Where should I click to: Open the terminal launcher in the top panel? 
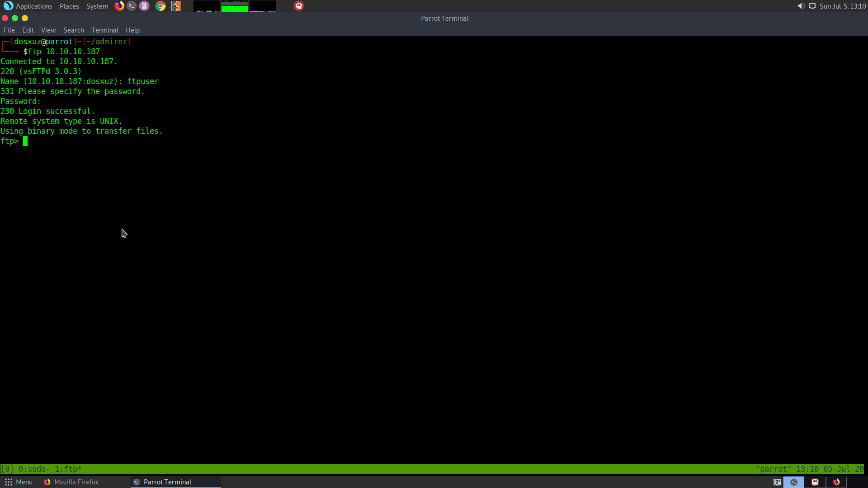coord(132,6)
